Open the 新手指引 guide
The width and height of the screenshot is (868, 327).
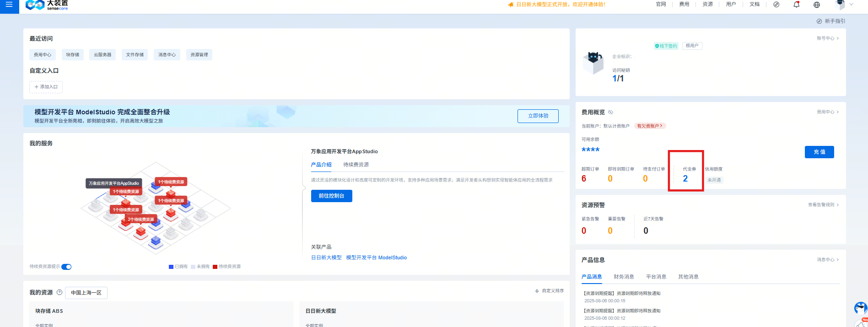[x=831, y=21]
